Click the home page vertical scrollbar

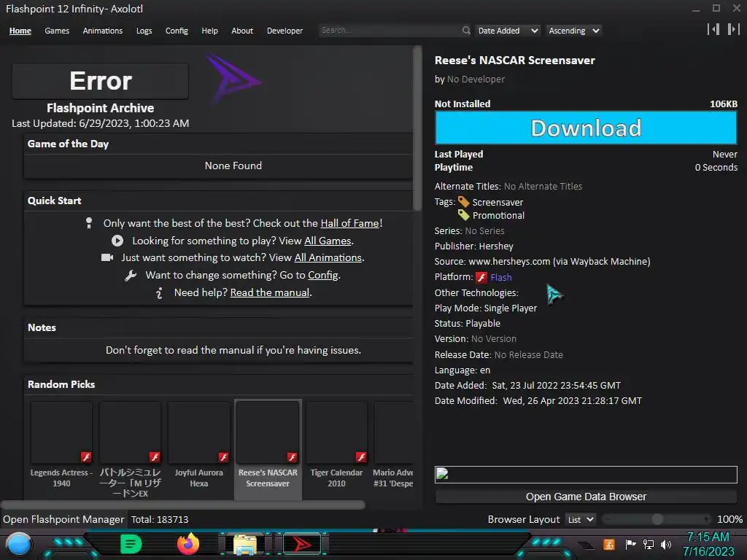click(x=417, y=128)
